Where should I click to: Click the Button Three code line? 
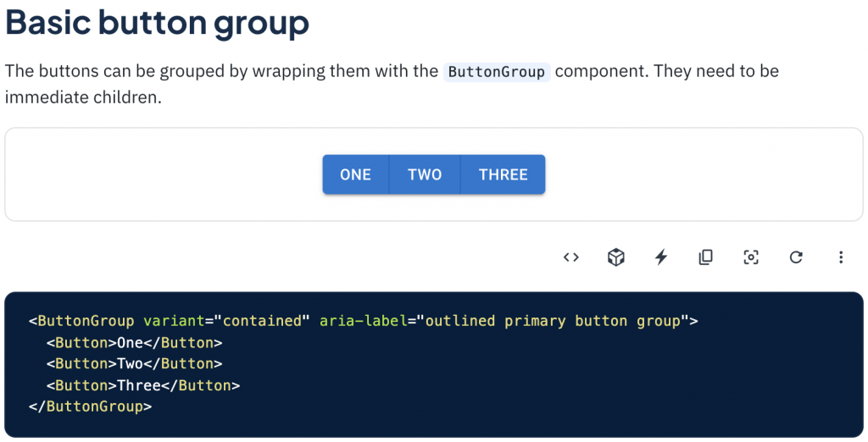[143, 385]
